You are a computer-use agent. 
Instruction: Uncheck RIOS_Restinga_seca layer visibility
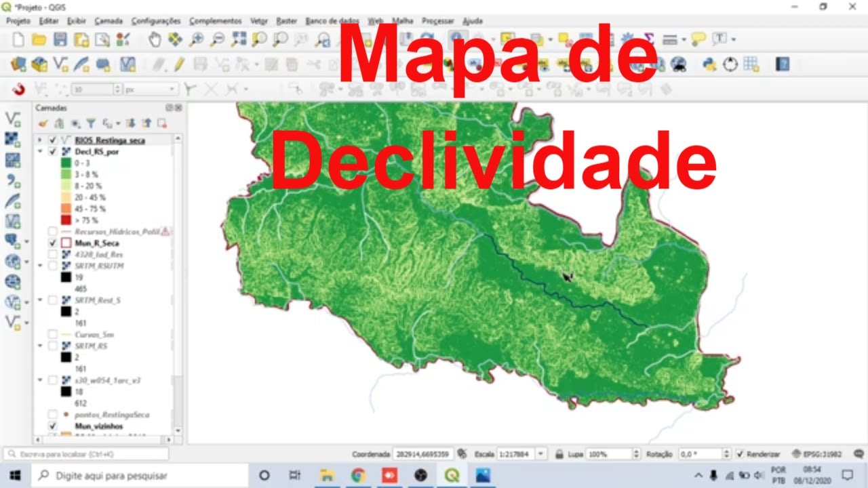point(52,140)
